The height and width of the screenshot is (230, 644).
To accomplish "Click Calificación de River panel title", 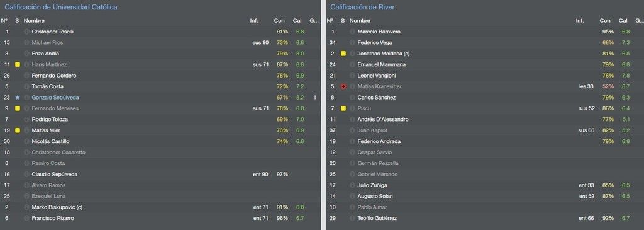I will coord(362,7).
